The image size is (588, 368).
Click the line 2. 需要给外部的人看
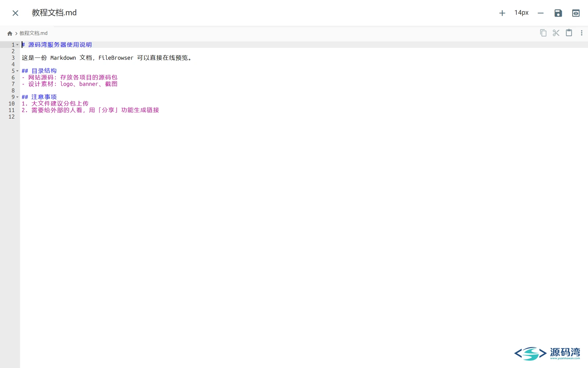tap(90, 110)
